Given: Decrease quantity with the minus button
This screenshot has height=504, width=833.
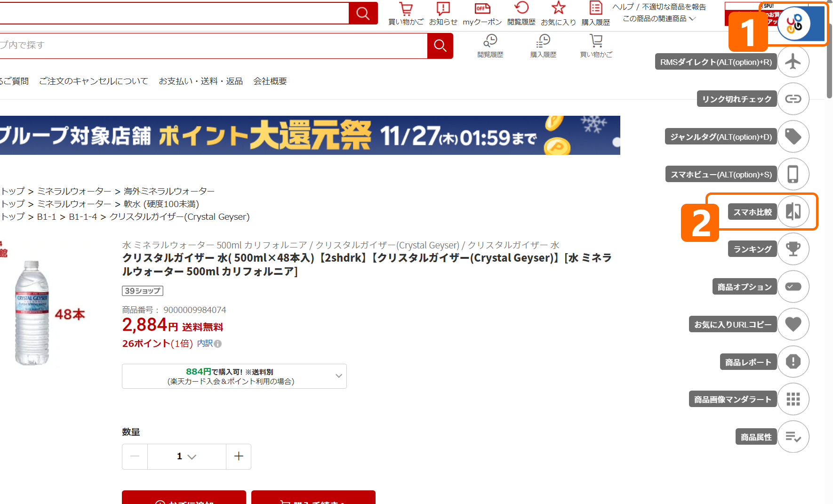Looking at the screenshot, I should [135, 456].
